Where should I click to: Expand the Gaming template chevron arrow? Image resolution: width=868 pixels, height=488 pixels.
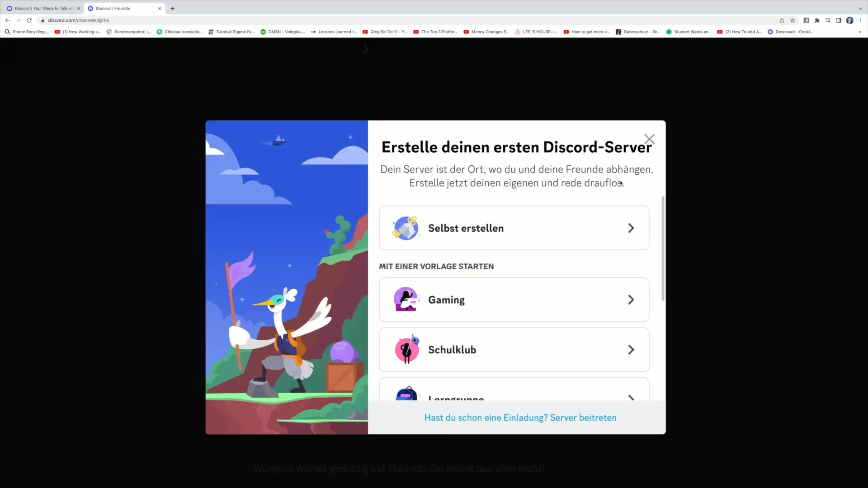coord(631,300)
